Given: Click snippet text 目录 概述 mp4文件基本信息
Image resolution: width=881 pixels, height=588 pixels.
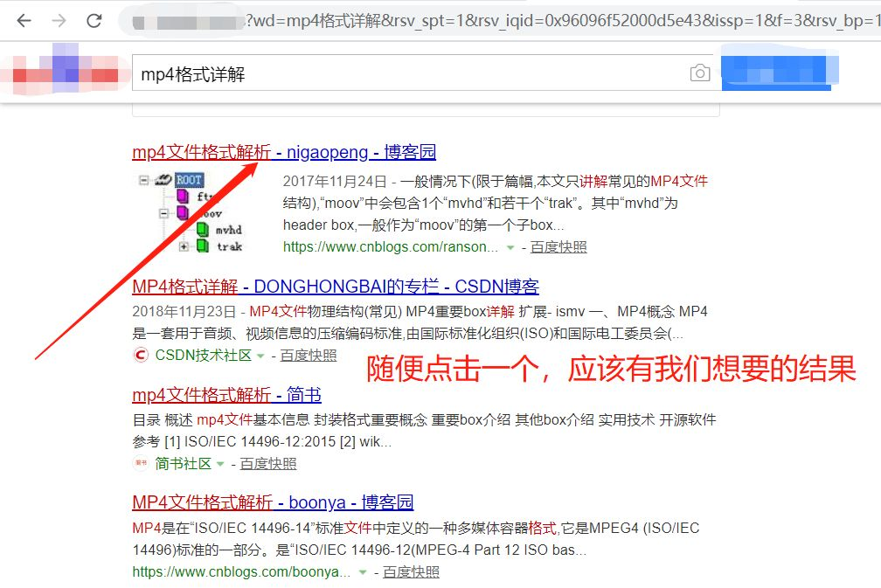Looking at the screenshot, I should pos(424,431).
